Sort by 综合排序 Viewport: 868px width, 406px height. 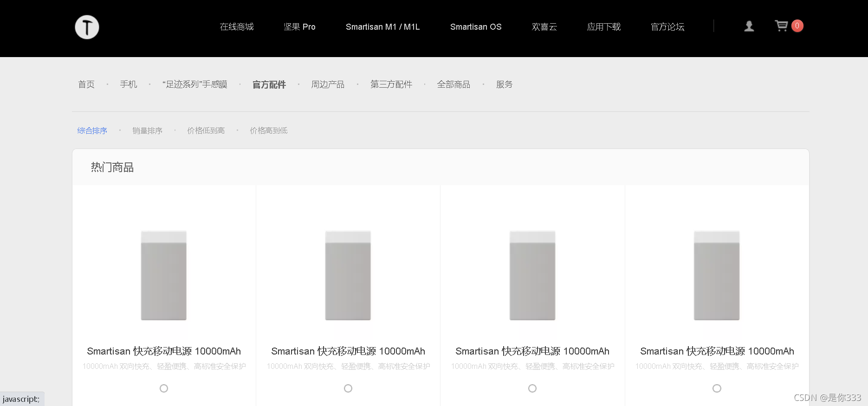[x=92, y=131]
